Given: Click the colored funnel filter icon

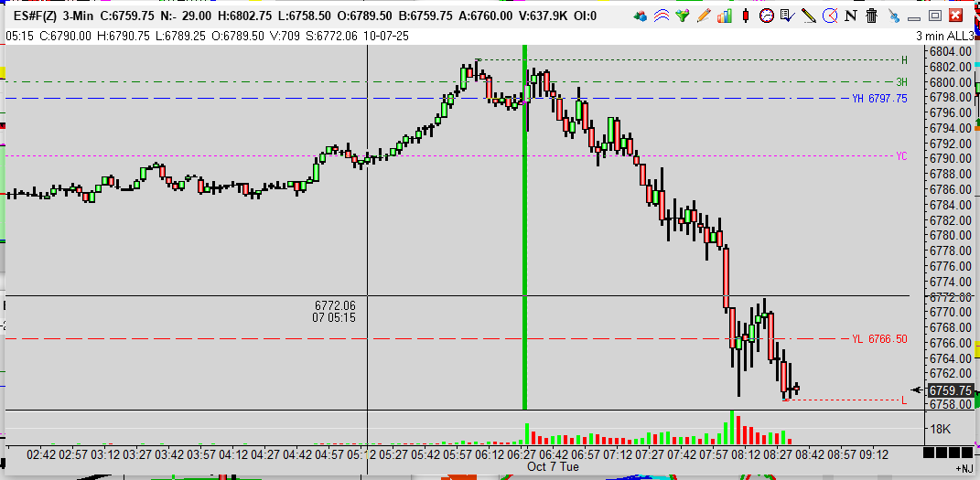Looking at the screenshot, I should point(683,16).
